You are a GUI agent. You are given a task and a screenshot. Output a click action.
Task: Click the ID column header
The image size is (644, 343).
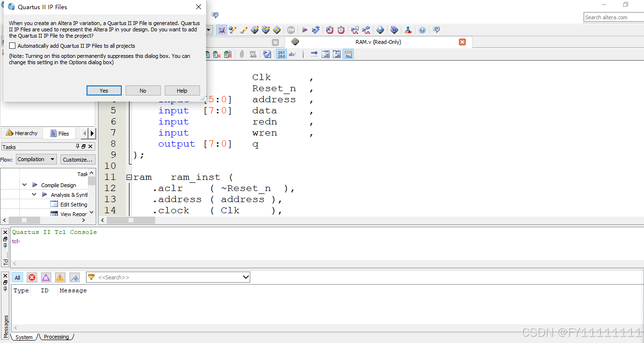44,290
